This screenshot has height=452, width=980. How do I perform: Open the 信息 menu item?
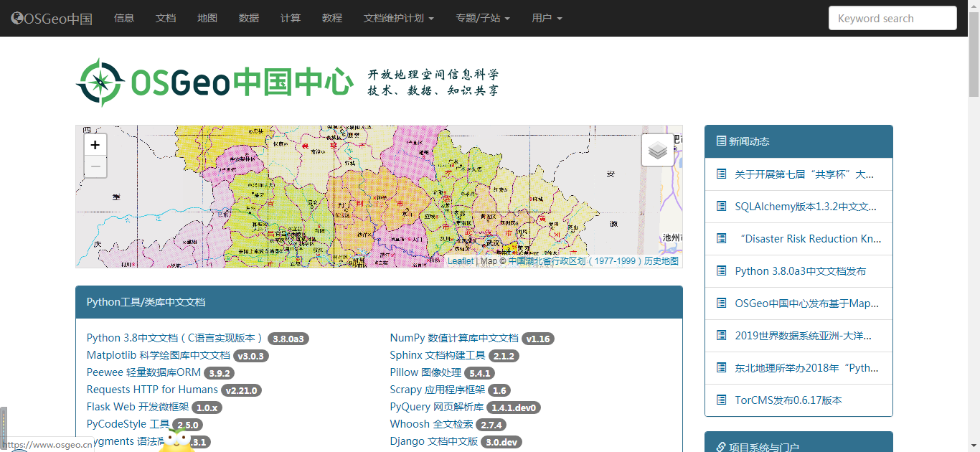(x=124, y=18)
